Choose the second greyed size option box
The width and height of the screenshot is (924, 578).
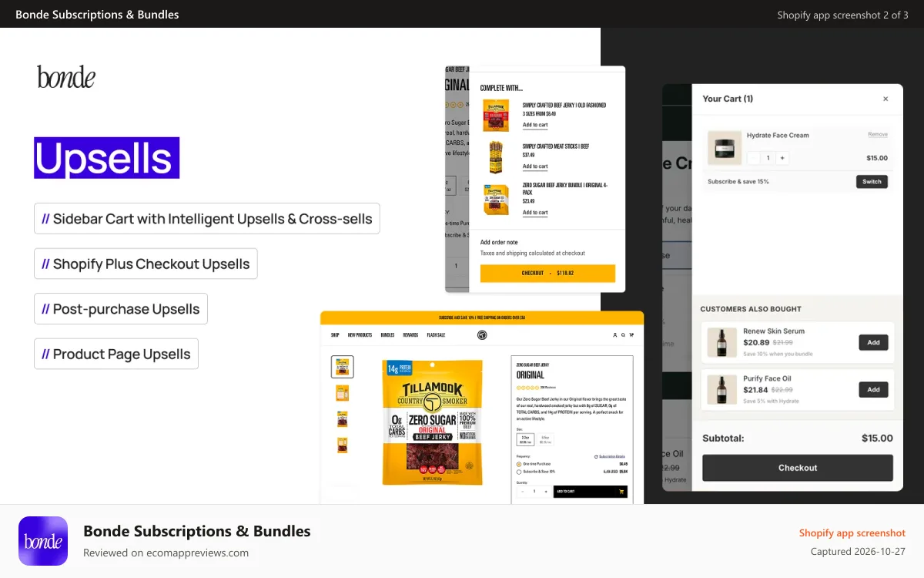pyautogui.click(x=545, y=439)
